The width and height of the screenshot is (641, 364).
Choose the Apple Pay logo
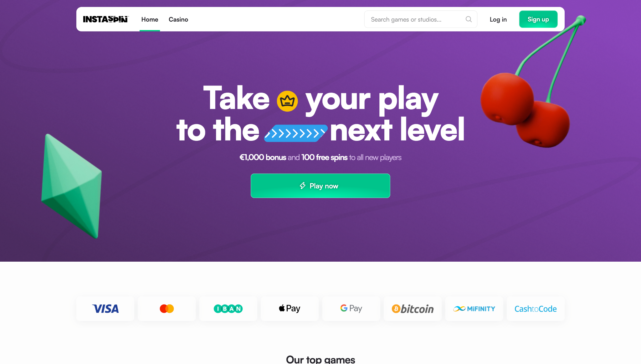tap(290, 309)
